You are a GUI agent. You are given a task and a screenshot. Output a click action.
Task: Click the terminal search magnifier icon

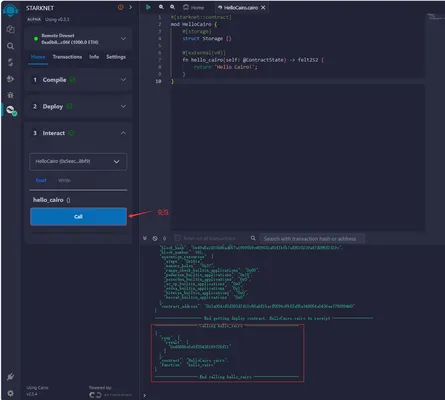tap(253, 238)
